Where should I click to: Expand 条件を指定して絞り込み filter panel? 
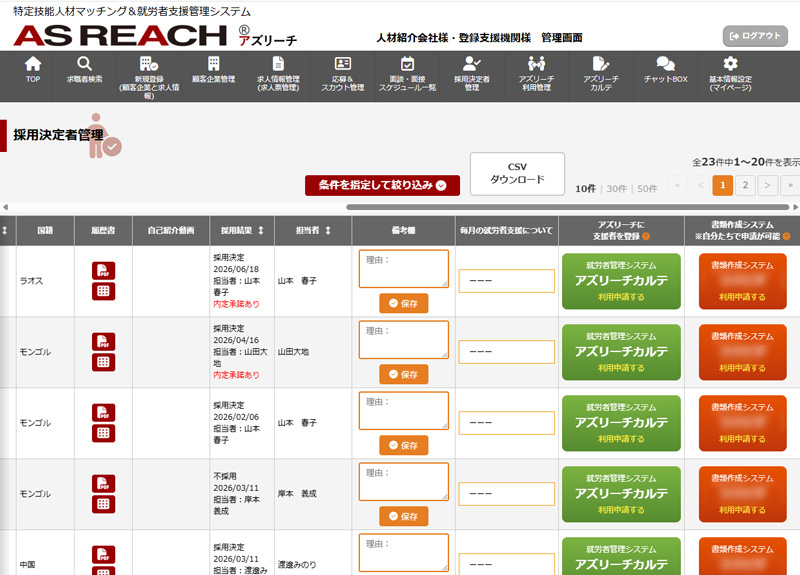point(382,185)
